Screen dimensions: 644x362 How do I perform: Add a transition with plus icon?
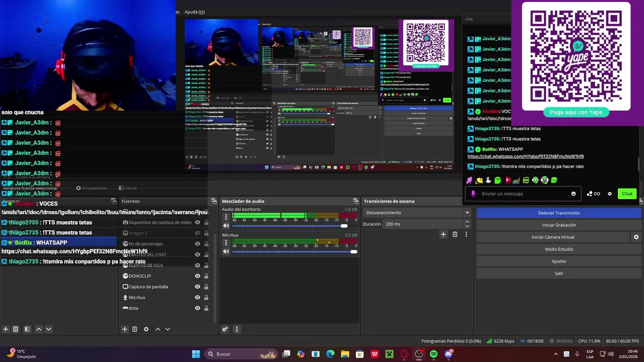pos(443,234)
